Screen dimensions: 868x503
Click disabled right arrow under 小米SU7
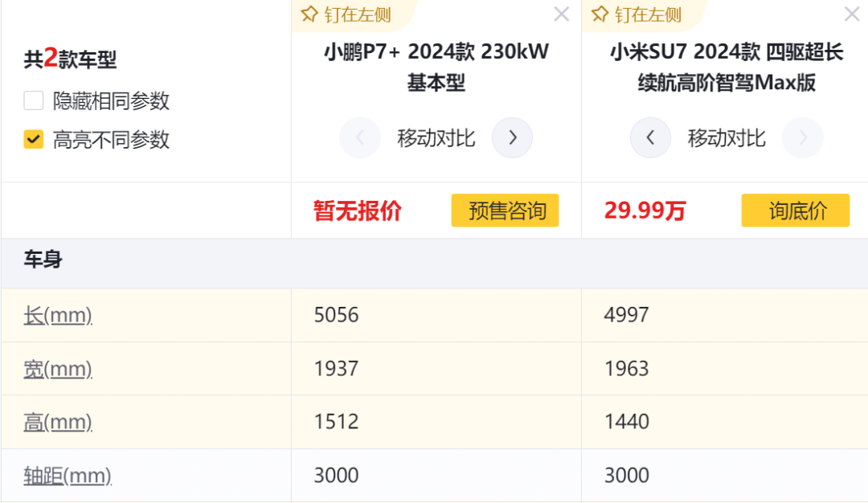802,138
